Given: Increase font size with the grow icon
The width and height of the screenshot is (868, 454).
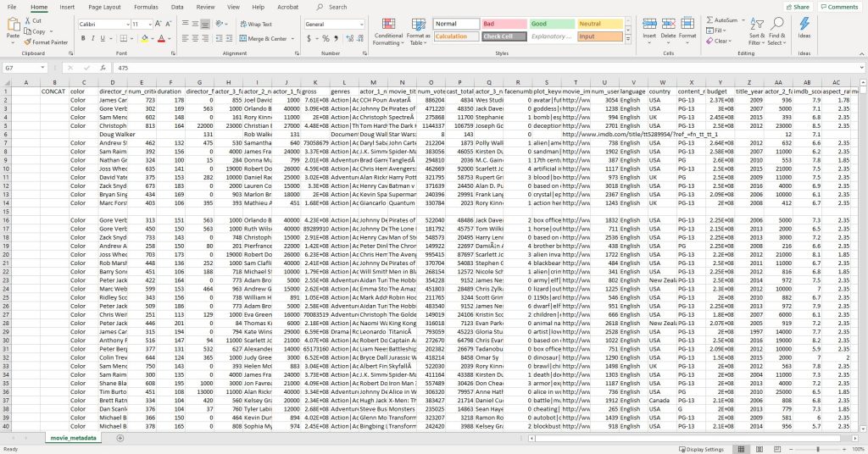Looking at the screenshot, I should point(159,24).
